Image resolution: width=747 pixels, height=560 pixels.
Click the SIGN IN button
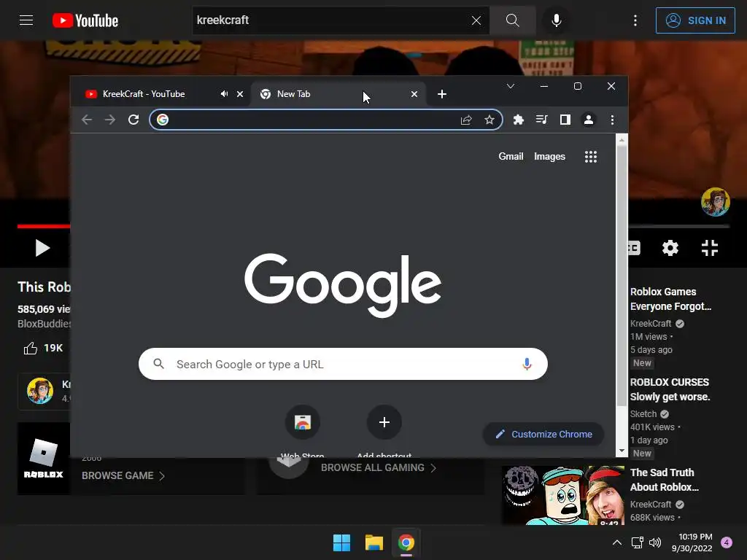[x=695, y=20]
